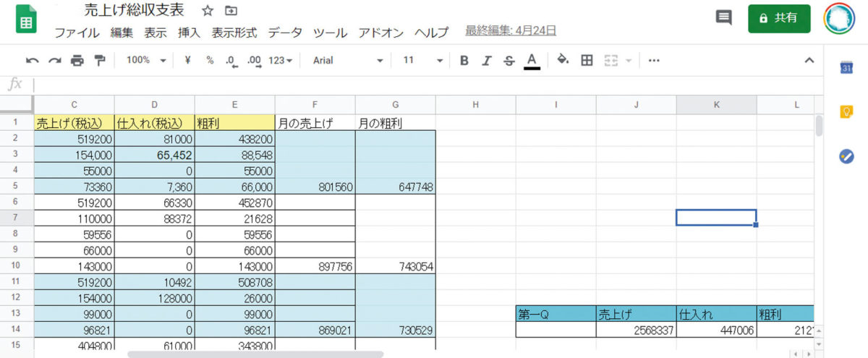The width and height of the screenshot is (868, 358).
Task: Open the 表示形式 menu
Action: (x=234, y=33)
